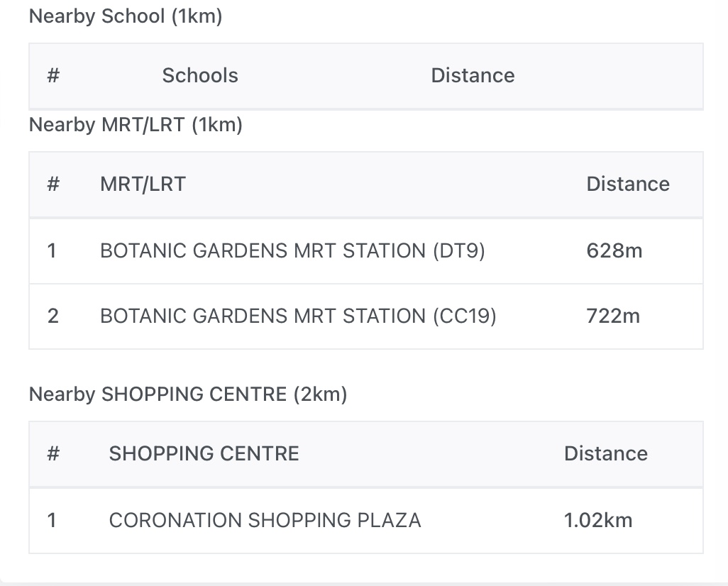Click the 628m distance value

click(614, 250)
